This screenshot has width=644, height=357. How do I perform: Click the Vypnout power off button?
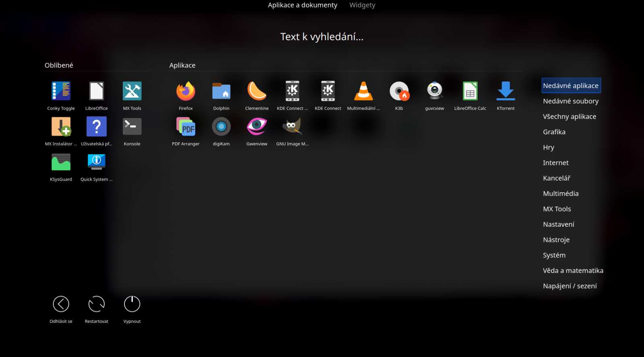(x=132, y=309)
